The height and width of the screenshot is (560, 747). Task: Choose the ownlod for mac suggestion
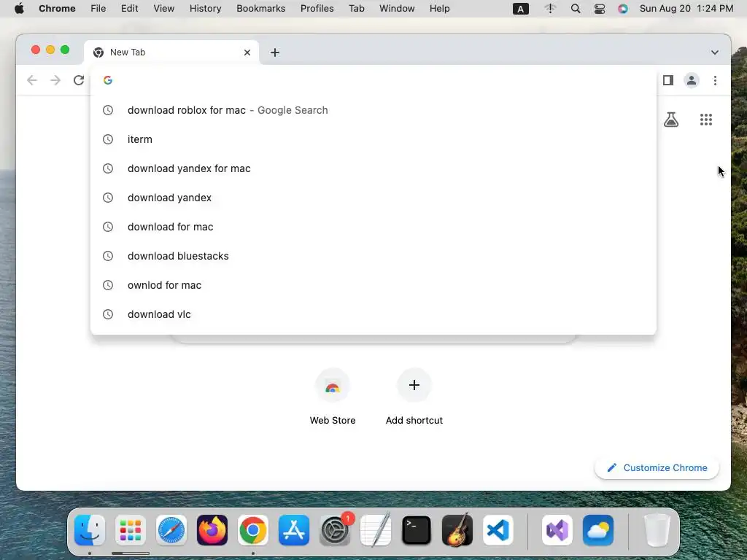point(373,285)
